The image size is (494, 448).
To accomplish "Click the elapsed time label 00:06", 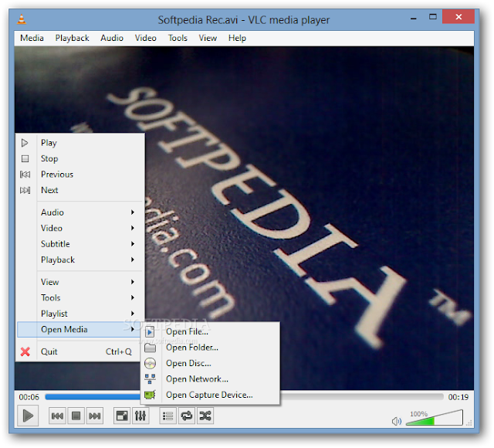I will [x=29, y=397].
